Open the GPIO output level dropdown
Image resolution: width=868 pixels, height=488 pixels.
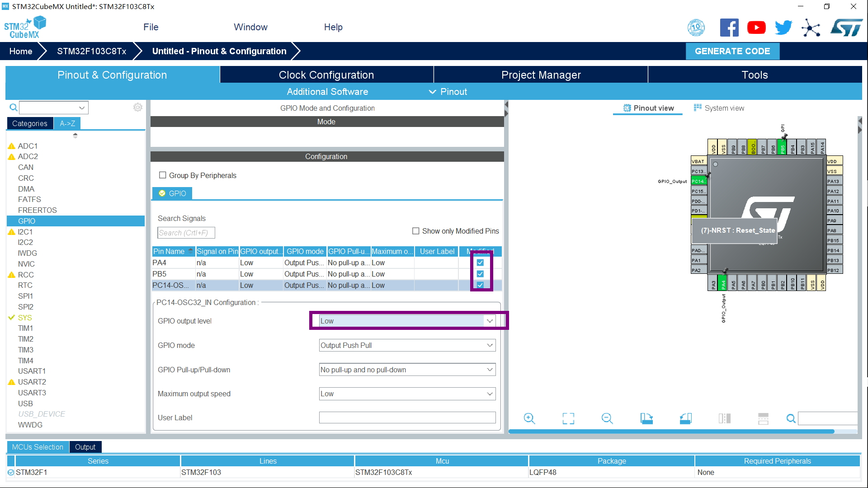tap(489, 321)
